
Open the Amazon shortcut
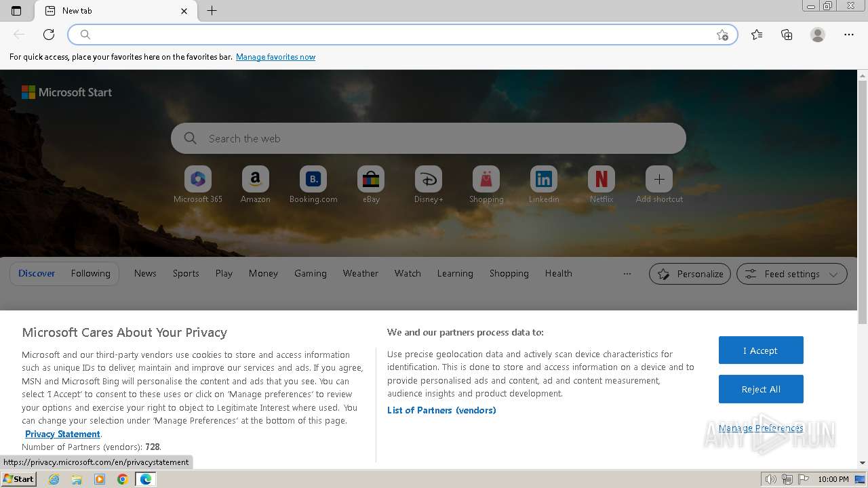[256, 185]
